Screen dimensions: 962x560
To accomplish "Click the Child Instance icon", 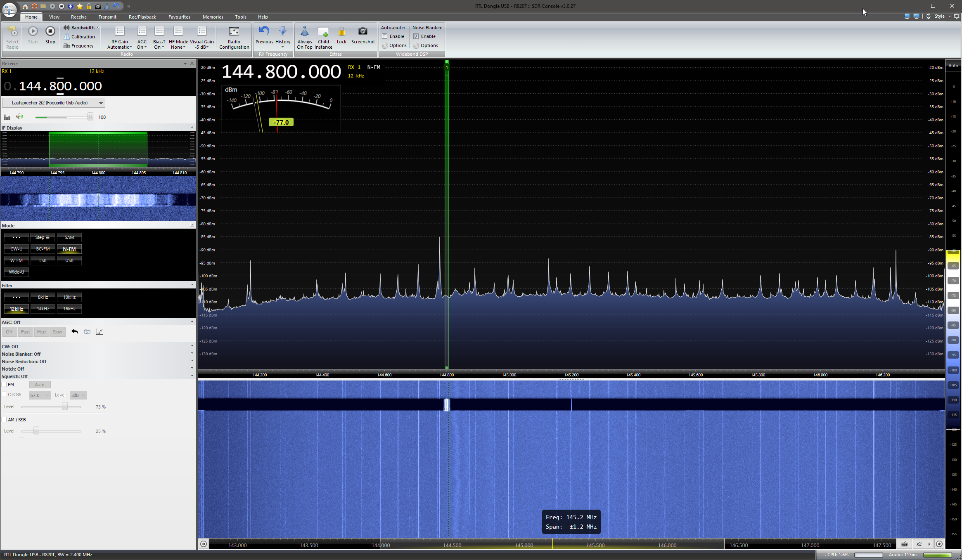I will point(323,32).
